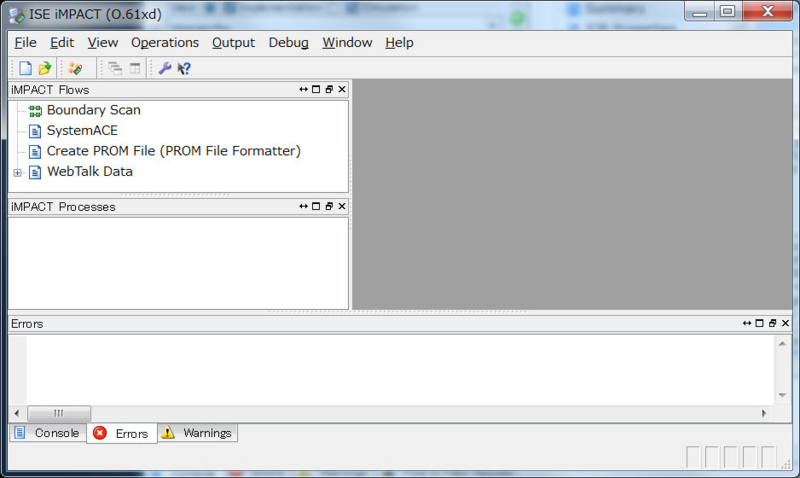Click the Errors scroll up arrow
Image resolution: width=800 pixels, height=478 pixels.
[x=782, y=344]
